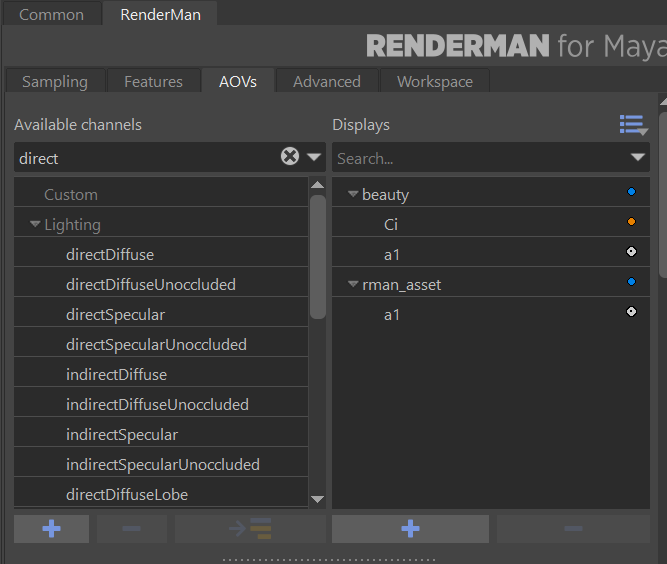Click the dotted splitter handle at panel bottom
Screen dimensions: 667x564
329,560
